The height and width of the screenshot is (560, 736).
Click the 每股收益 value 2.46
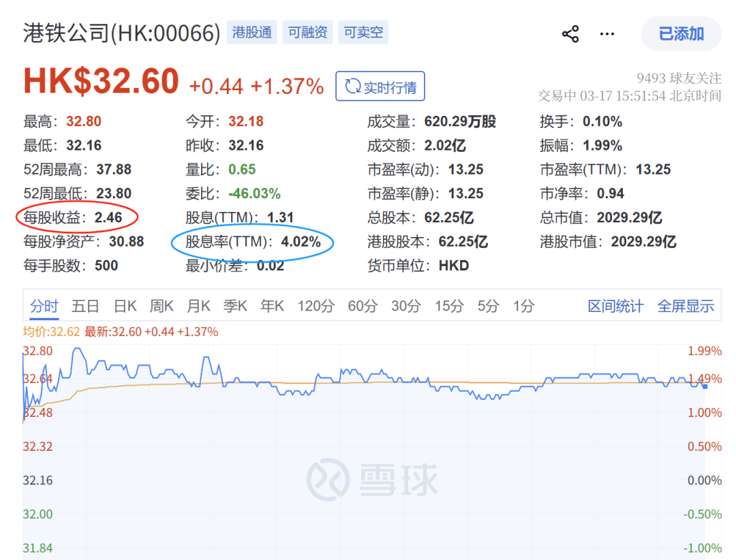click(108, 217)
